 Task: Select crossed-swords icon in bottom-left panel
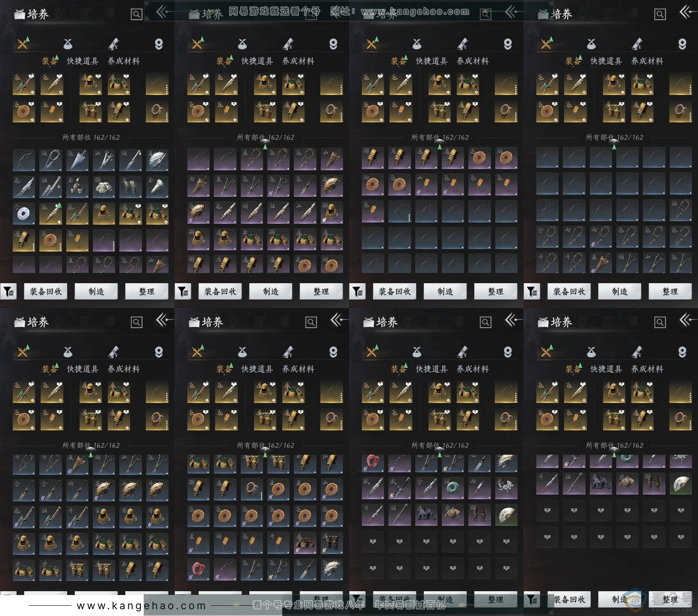(x=23, y=352)
